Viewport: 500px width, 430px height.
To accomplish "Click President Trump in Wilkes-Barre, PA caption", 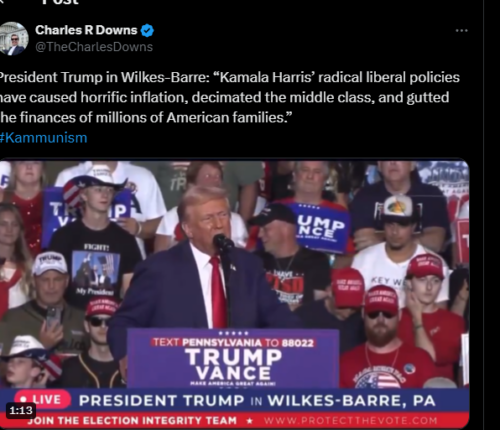I will 257,400.
